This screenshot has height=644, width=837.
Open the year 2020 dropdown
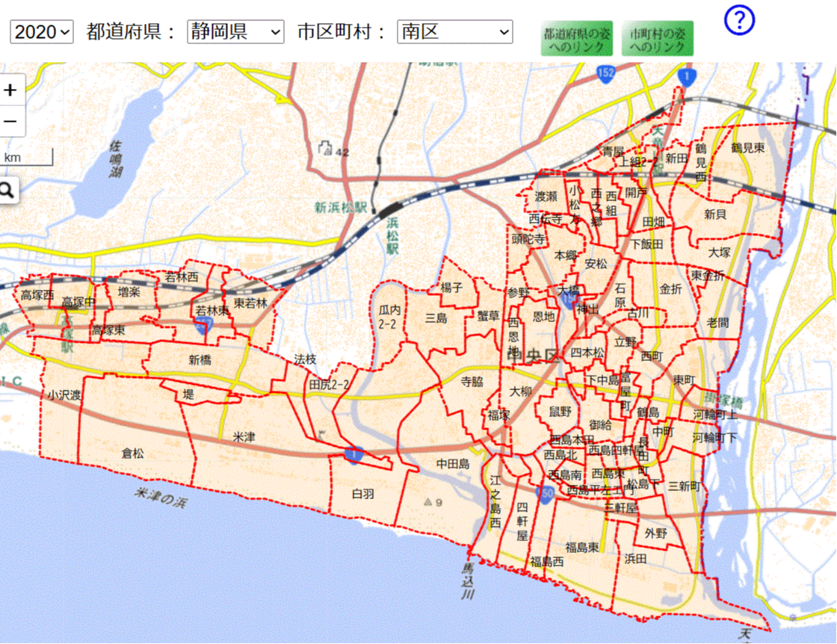42,32
